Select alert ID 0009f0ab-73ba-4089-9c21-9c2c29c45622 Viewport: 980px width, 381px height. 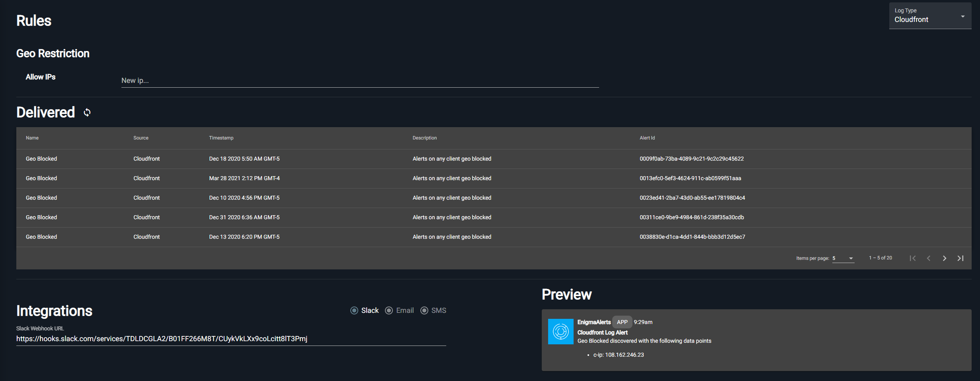[691, 159]
